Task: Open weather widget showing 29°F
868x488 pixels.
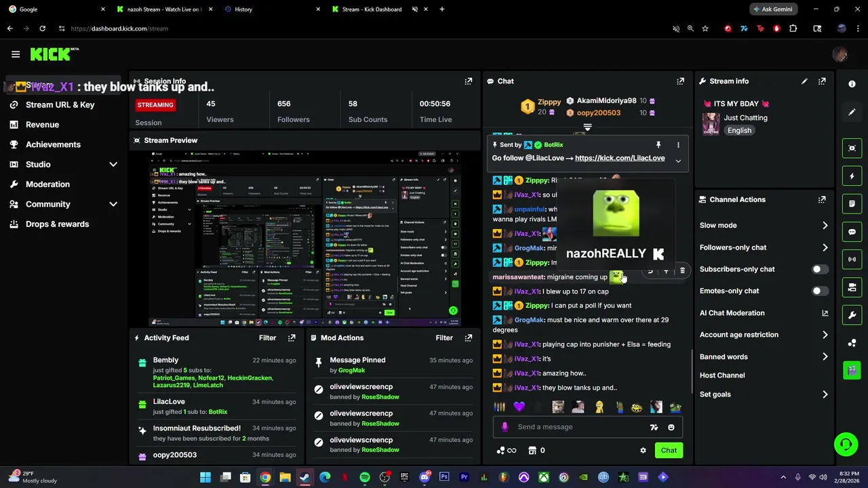Action: 33,477
